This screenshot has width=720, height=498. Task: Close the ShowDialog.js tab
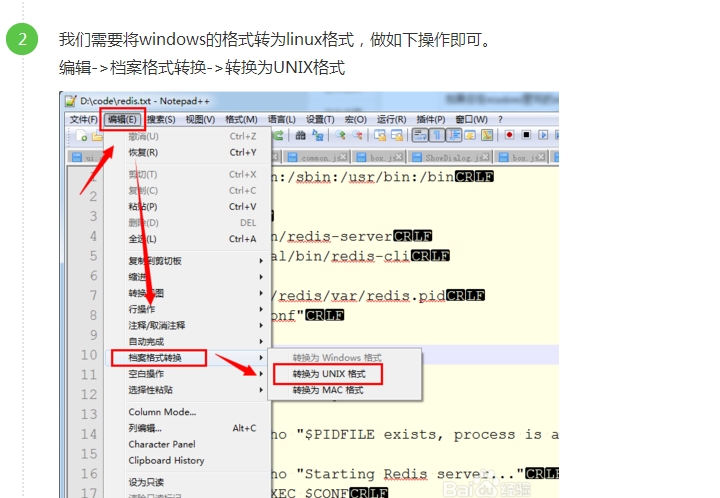(485, 157)
